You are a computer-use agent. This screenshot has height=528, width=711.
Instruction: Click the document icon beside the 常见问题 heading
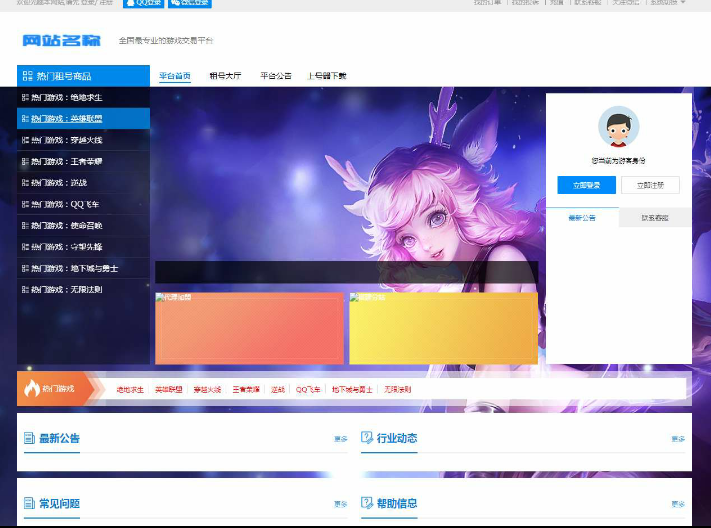(x=29, y=503)
